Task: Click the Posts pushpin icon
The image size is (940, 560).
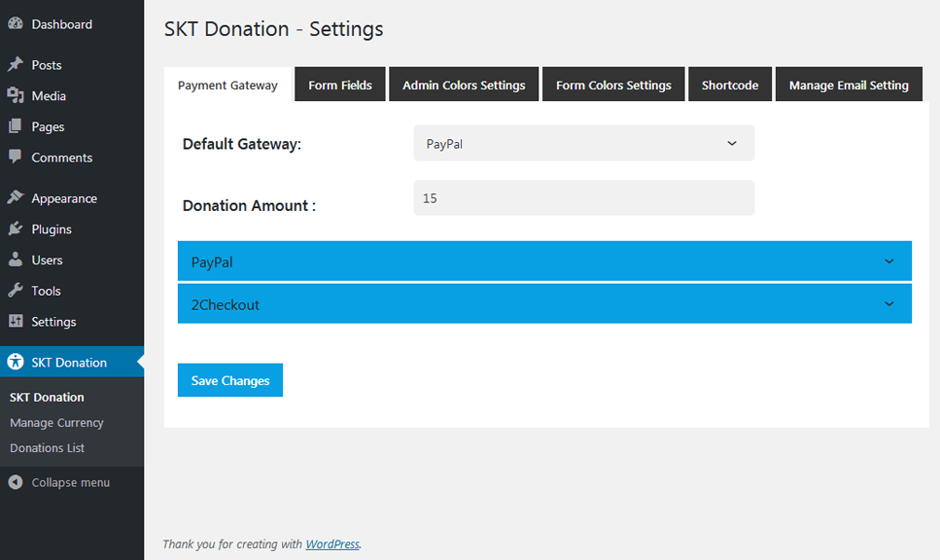Action: coord(16,65)
